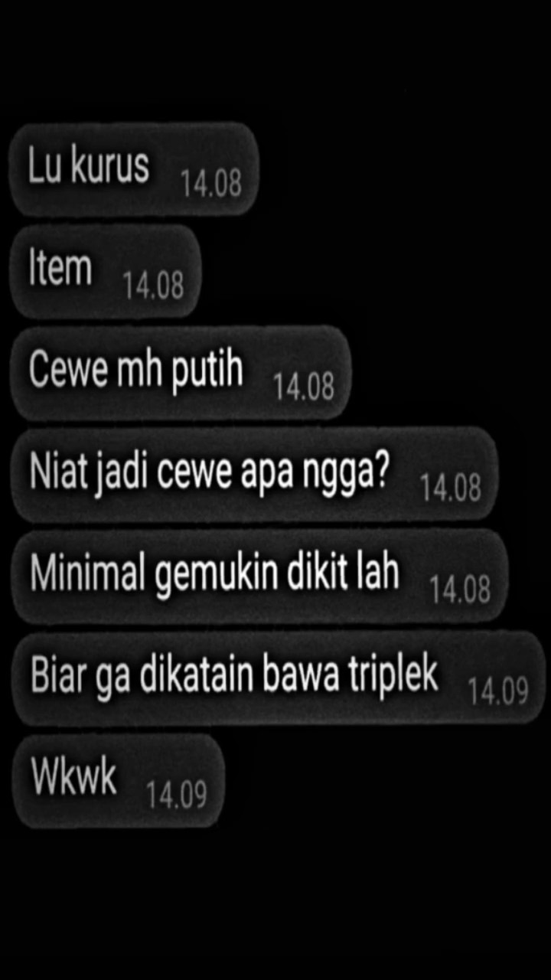
Task: Tap the 'Item' message bubble
Action: pyautogui.click(x=105, y=271)
